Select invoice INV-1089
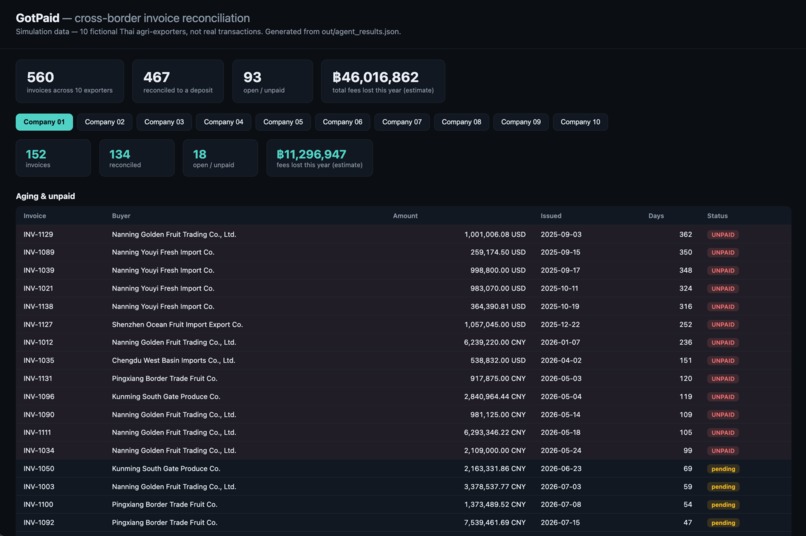 pos(403,252)
